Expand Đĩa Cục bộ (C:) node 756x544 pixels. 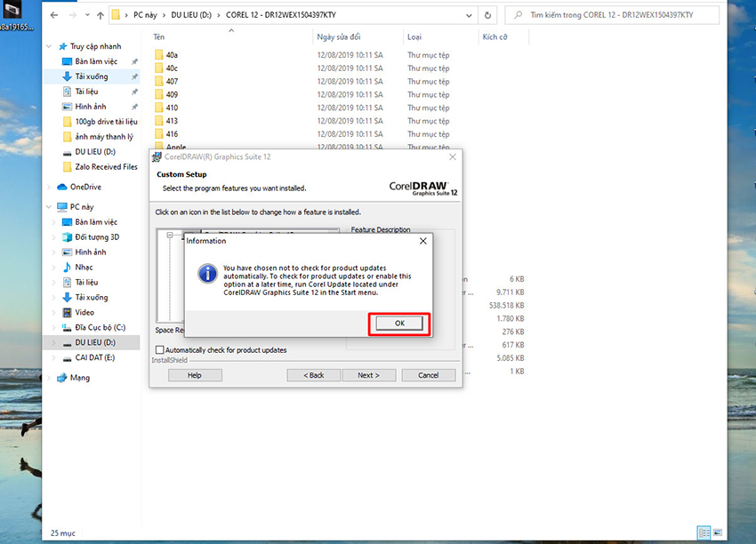click(x=54, y=328)
